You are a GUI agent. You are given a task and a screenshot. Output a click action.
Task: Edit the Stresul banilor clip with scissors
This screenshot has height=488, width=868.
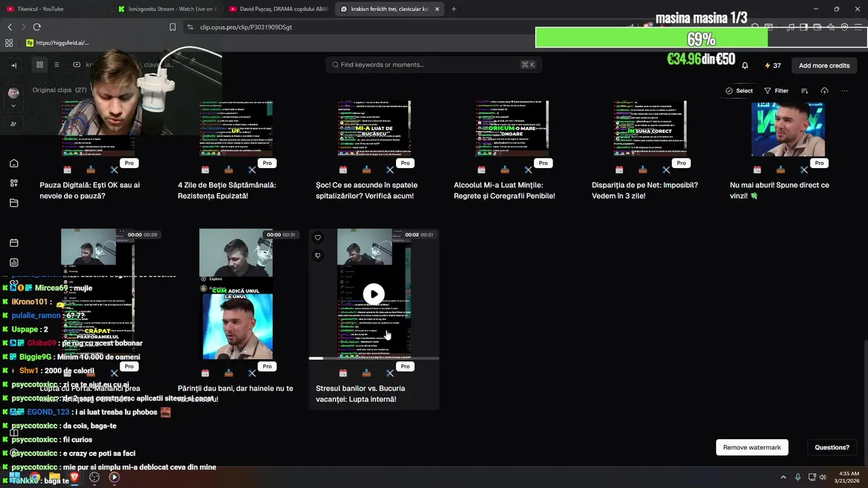point(390,373)
